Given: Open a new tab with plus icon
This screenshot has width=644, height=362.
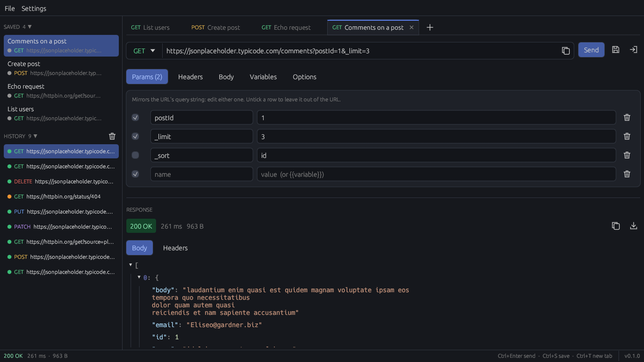Looking at the screenshot, I should pyautogui.click(x=430, y=27).
